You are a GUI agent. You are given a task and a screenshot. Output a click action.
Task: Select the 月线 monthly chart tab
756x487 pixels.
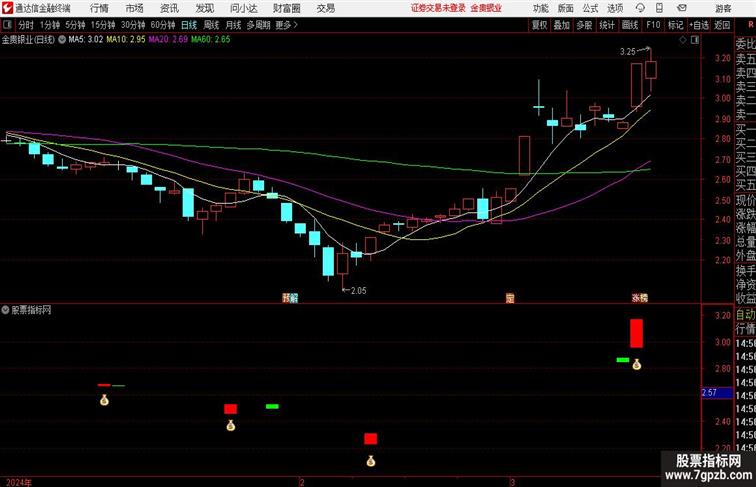tap(233, 25)
